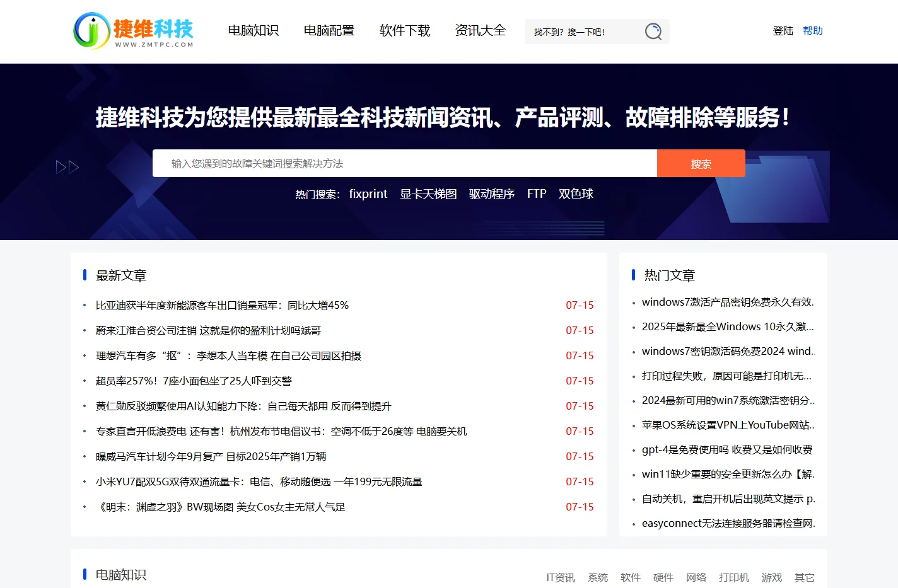898x588 pixels.
Task: Switch to the 硬件 tab
Action: pyautogui.click(x=663, y=577)
